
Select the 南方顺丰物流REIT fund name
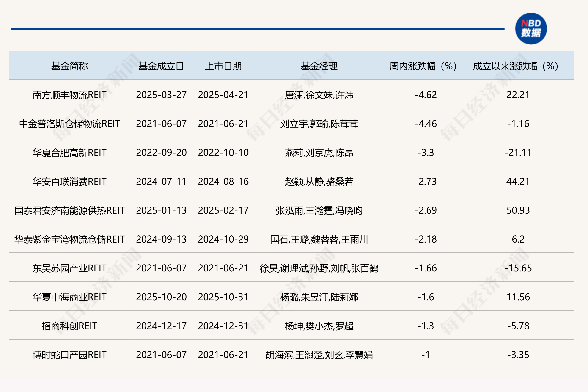69,95
